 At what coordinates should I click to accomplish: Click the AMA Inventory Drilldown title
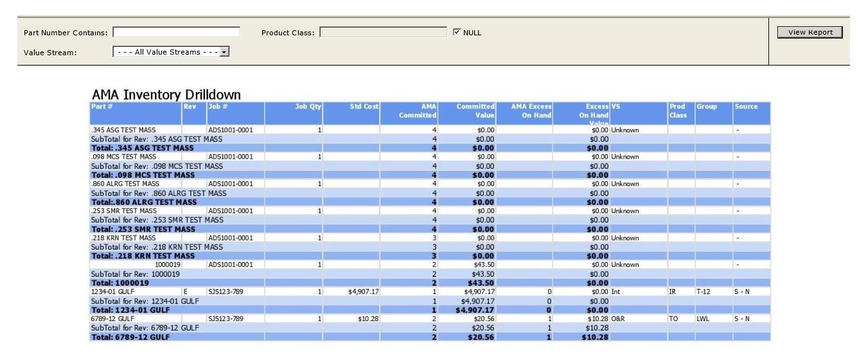(166, 94)
